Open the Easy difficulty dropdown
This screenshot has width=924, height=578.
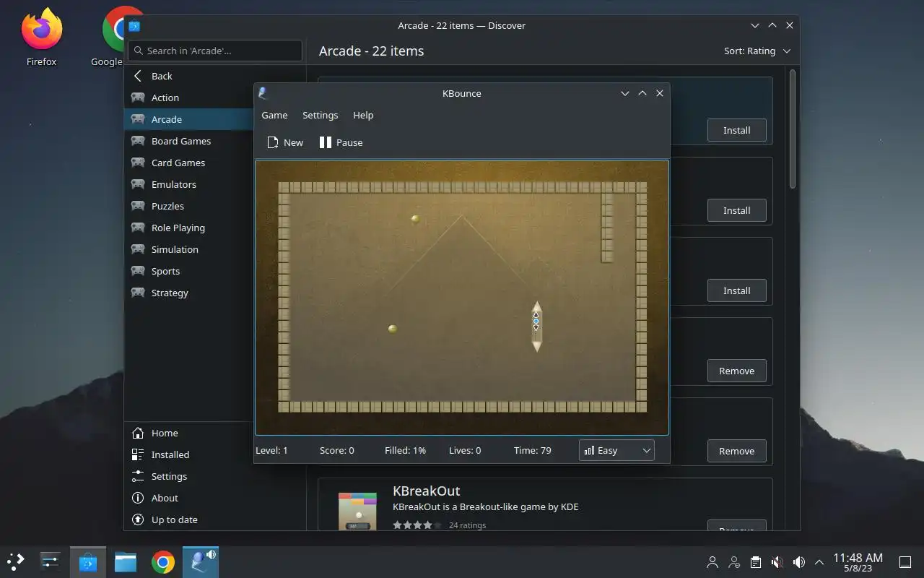click(616, 450)
